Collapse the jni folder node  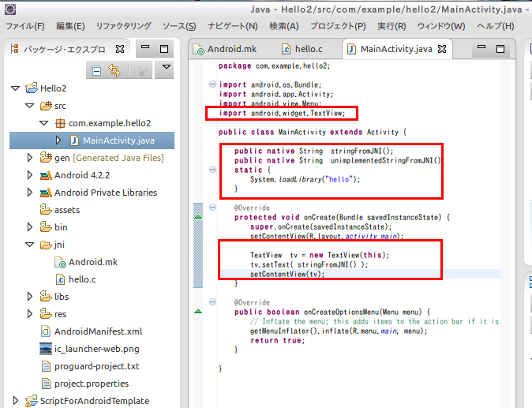29,244
